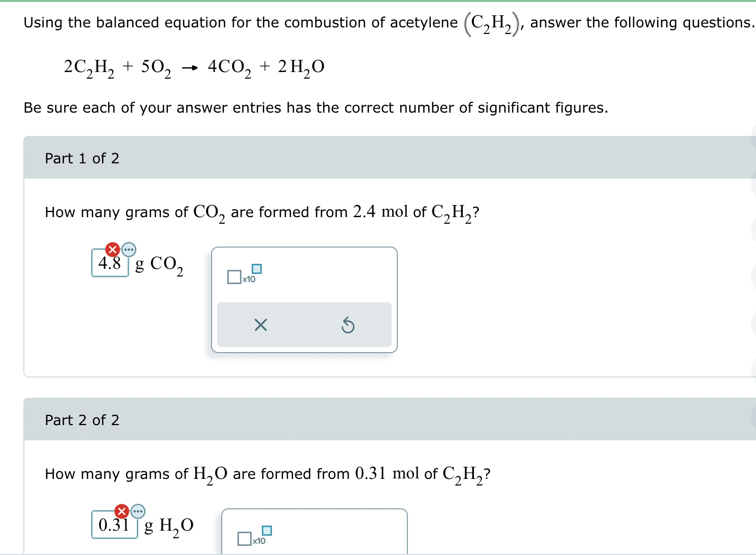Open the ellipsis options beside the H2O answer
This screenshot has width=756, height=555.
click(138, 511)
